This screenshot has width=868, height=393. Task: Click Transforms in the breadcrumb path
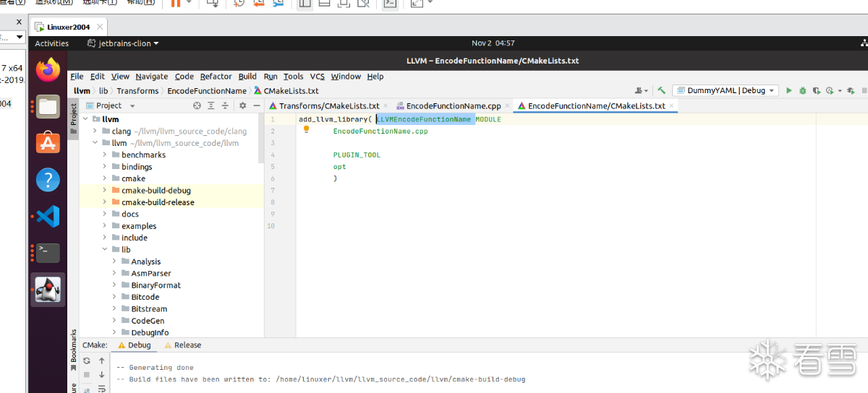137,91
